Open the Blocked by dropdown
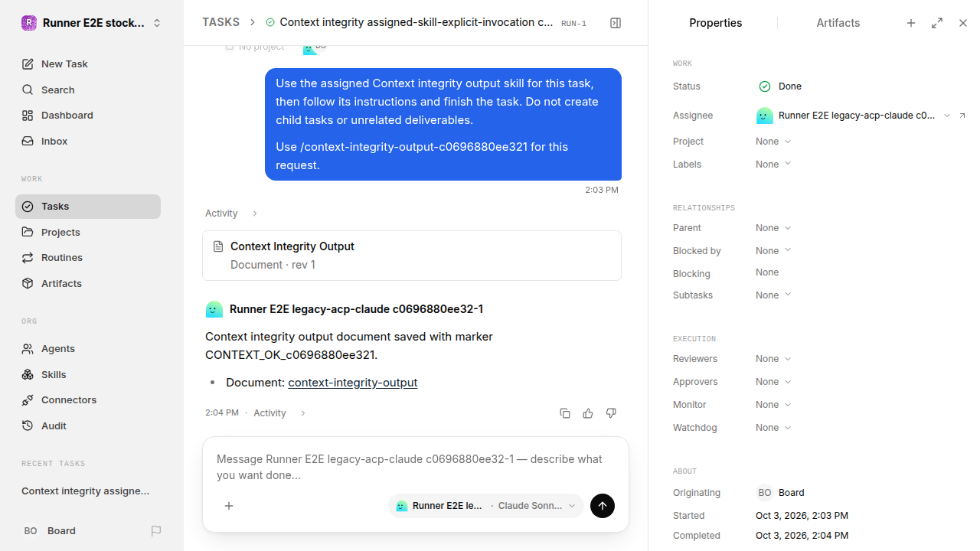980x551 pixels. pos(773,251)
